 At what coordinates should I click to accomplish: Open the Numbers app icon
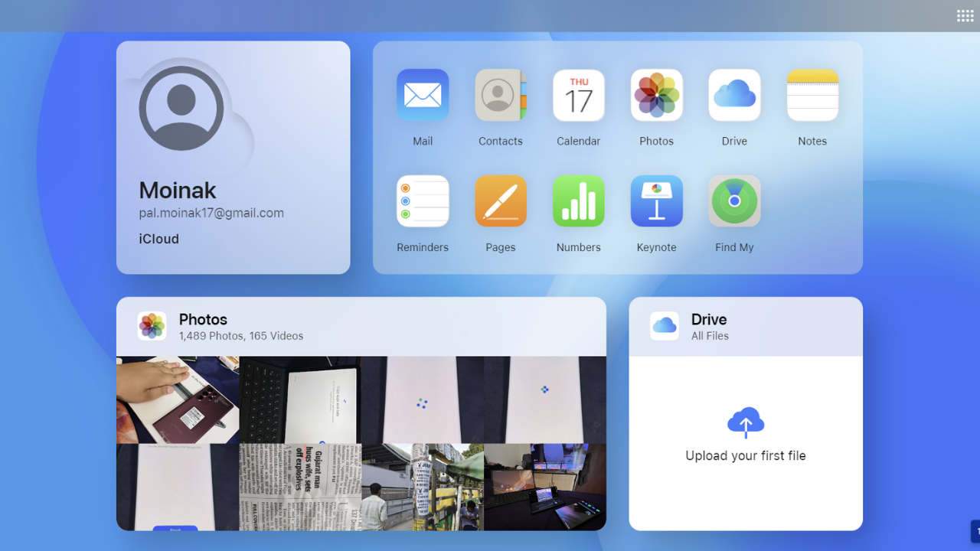pyautogui.click(x=578, y=201)
